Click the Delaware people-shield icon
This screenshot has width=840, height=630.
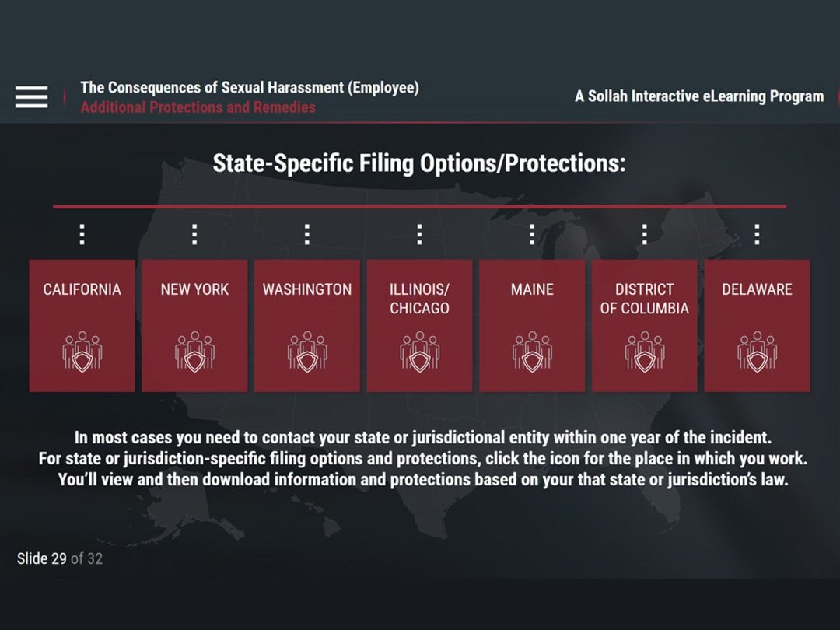click(x=757, y=351)
